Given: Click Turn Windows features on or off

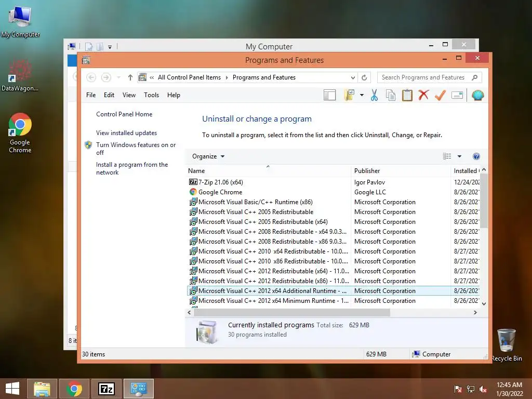Looking at the screenshot, I should [136, 149].
